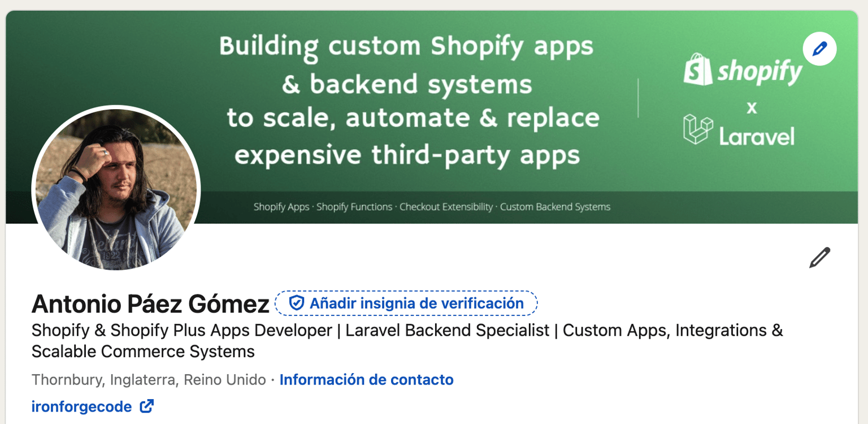Image resolution: width=868 pixels, height=424 pixels.
Task: Edit profile intro using the pencil icon
Action: coord(819,257)
